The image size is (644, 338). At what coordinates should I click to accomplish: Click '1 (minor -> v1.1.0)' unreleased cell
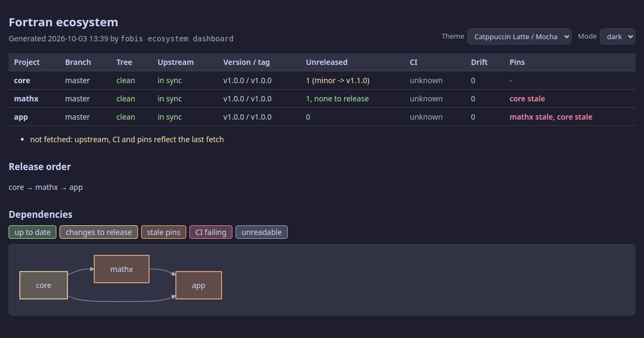click(338, 80)
